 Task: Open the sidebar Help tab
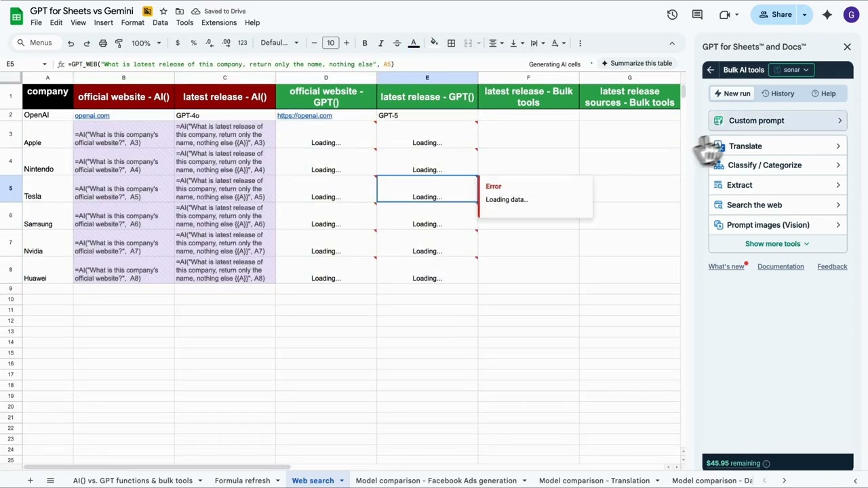tap(823, 94)
